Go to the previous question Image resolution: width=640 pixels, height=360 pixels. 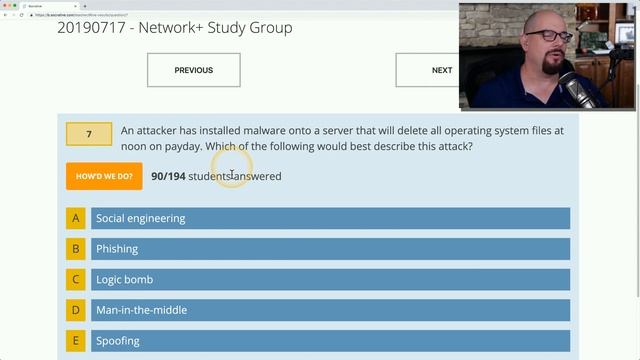[193, 70]
